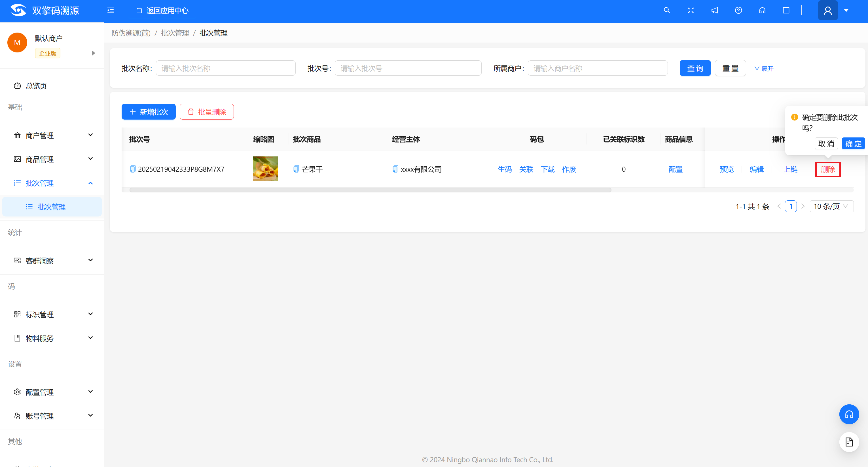The height and width of the screenshot is (467, 868).
Task: Click the 配置 link in 商品信息
Action: point(675,169)
